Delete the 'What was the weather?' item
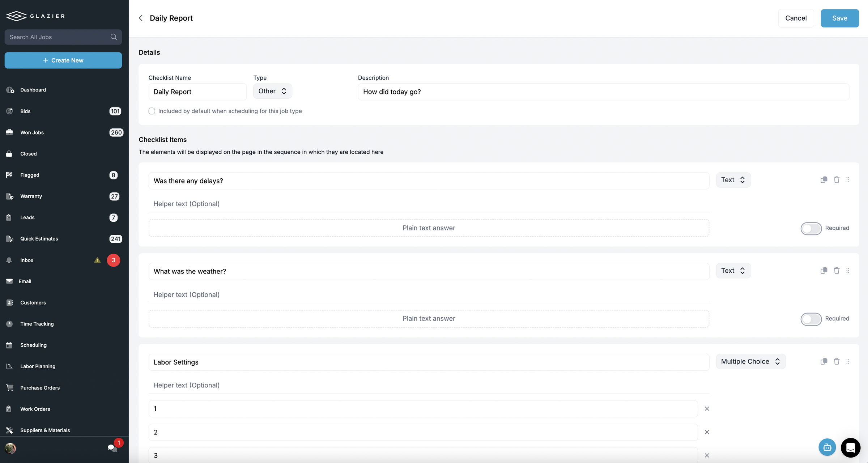Image resolution: width=868 pixels, height=463 pixels. point(837,271)
